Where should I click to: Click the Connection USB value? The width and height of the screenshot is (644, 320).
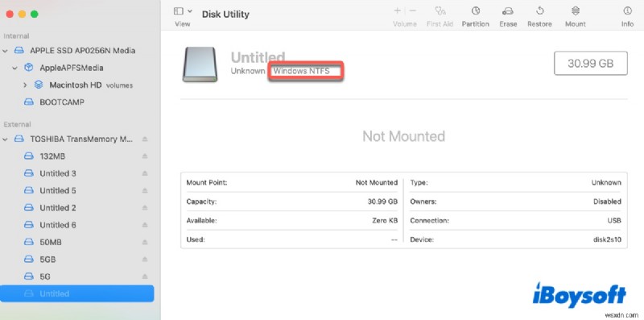click(614, 221)
